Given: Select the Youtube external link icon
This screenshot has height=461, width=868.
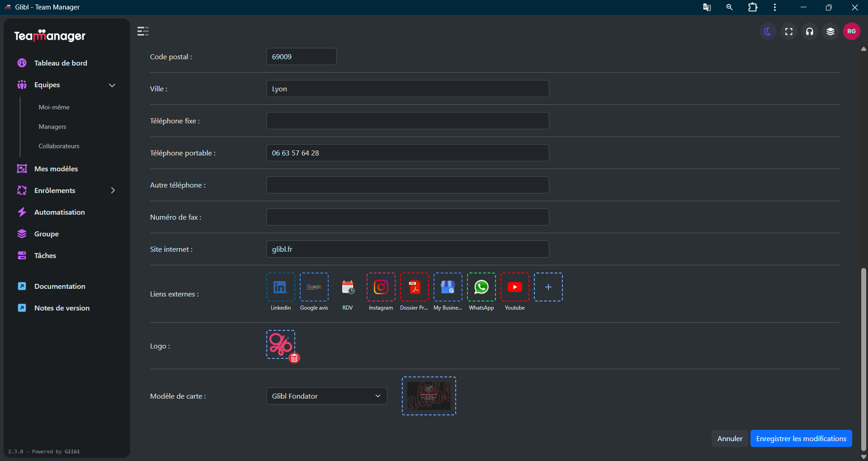Looking at the screenshot, I should tap(514, 287).
